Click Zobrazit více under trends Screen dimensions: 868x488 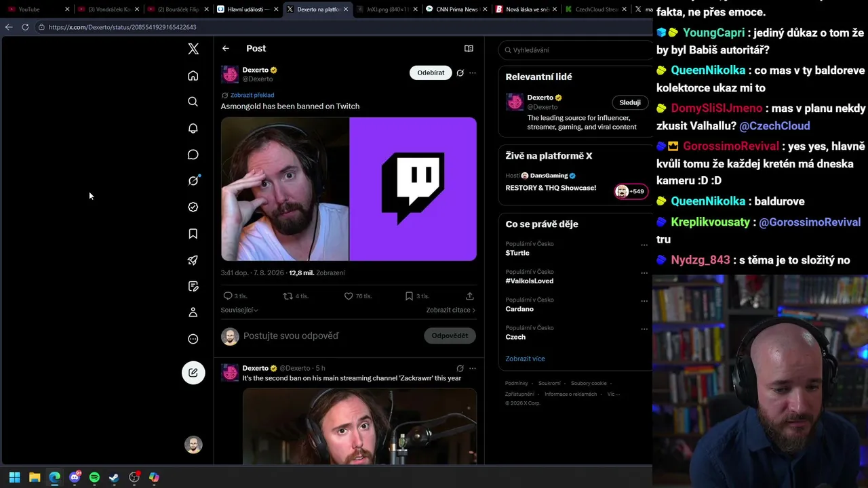pyautogui.click(x=525, y=359)
